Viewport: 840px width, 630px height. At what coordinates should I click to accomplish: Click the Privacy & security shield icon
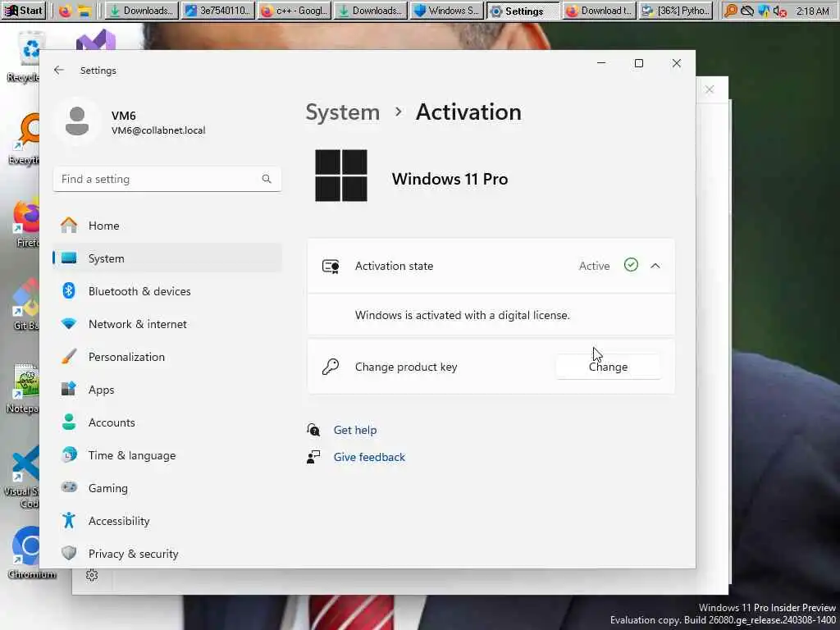69,553
